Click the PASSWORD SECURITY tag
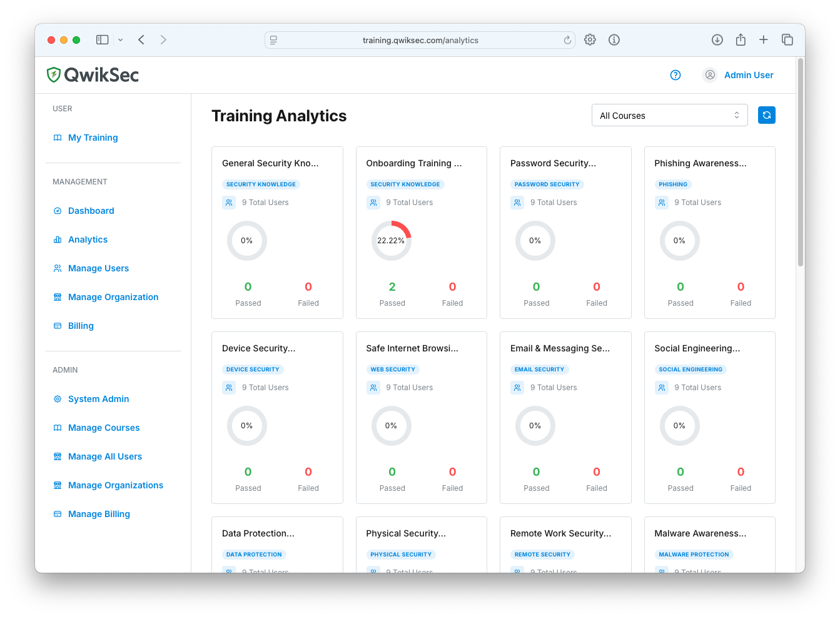 coord(547,184)
